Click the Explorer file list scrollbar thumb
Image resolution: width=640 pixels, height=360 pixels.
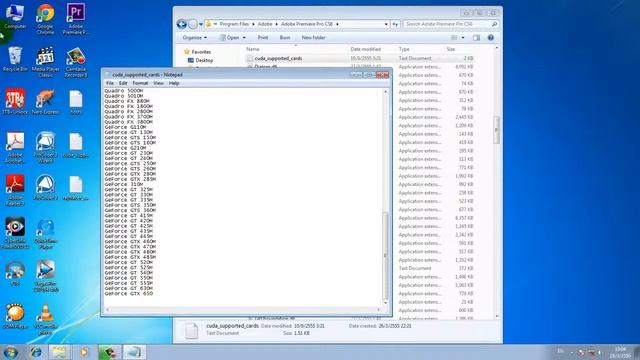coord(496,130)
